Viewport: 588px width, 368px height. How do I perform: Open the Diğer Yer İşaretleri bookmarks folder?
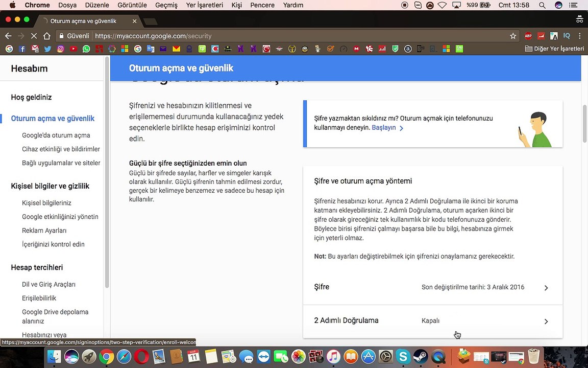click(554, 49)
